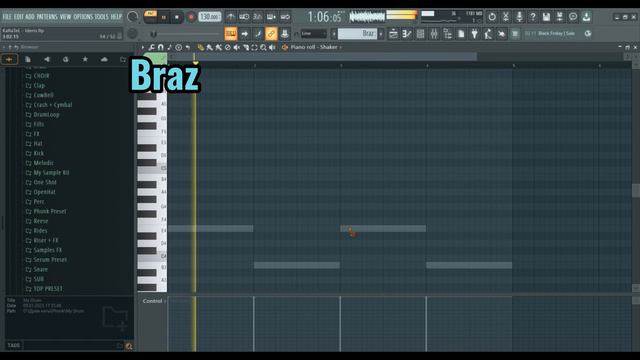Open the plugin picker plug icon
The image size is (640, 360).
pos(474,34)
